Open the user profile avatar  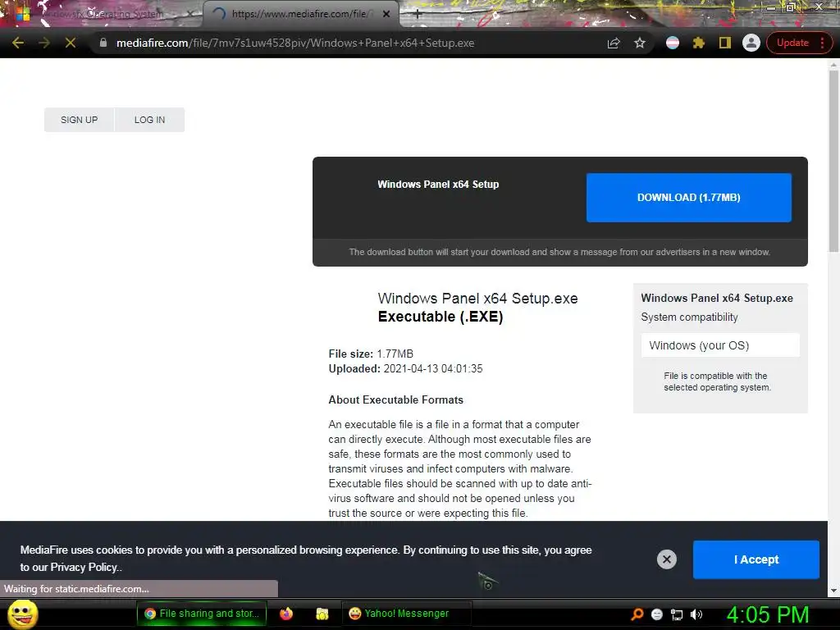tap(751, 43)
